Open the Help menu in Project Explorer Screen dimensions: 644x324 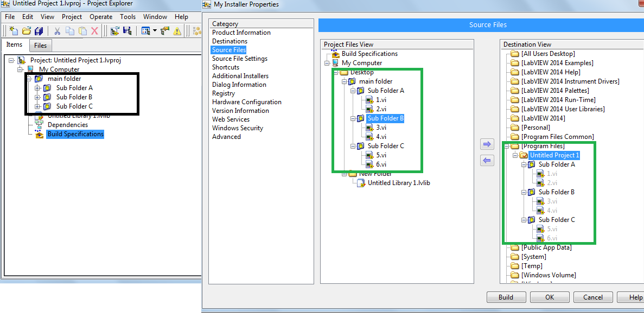(181, 17)
